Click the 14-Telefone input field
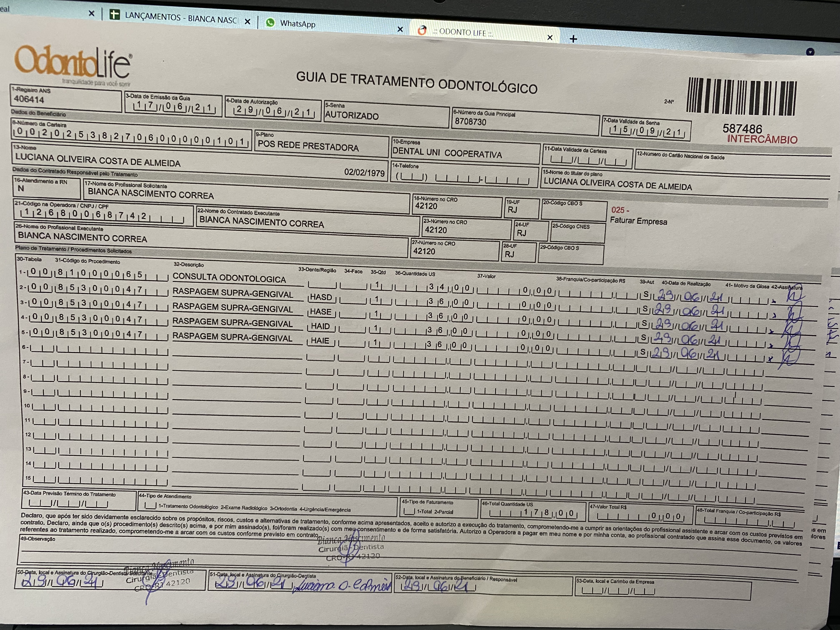Screen dimensions: 840x630 click(462, 177)
